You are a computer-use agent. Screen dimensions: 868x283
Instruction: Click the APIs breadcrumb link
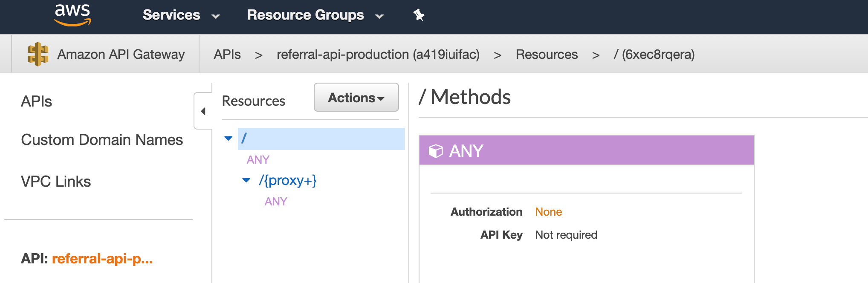point(227,55)
